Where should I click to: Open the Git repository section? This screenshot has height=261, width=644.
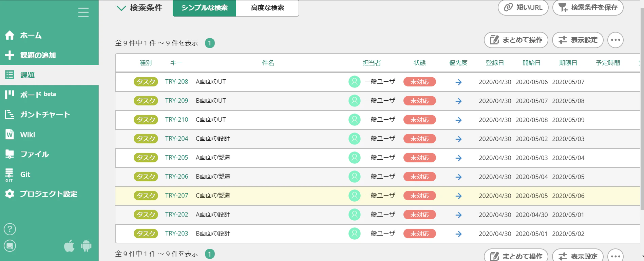25,175
